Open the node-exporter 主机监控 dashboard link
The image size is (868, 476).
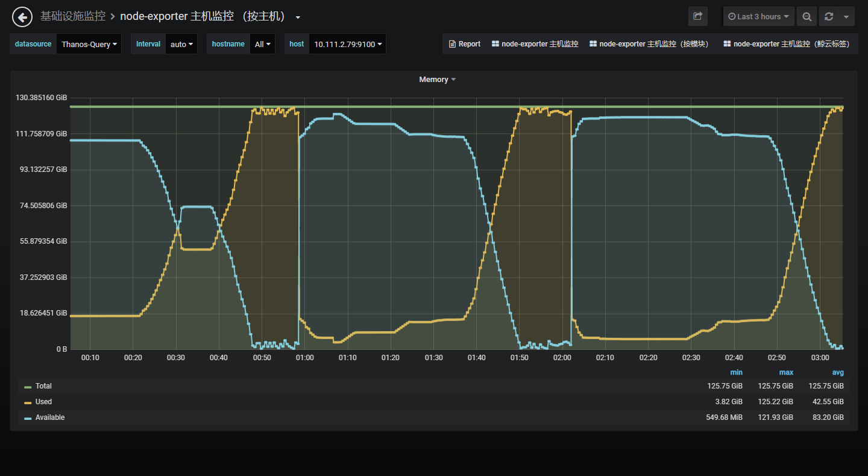pyautogui.click(x=535, y=44)
